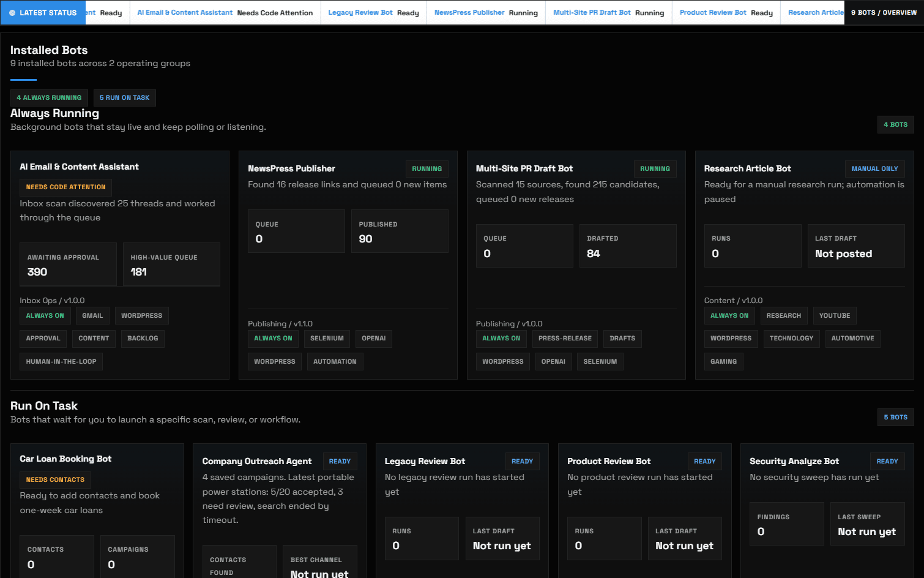
Task: Click the Manual Only badge
Action: click(875, 169)
